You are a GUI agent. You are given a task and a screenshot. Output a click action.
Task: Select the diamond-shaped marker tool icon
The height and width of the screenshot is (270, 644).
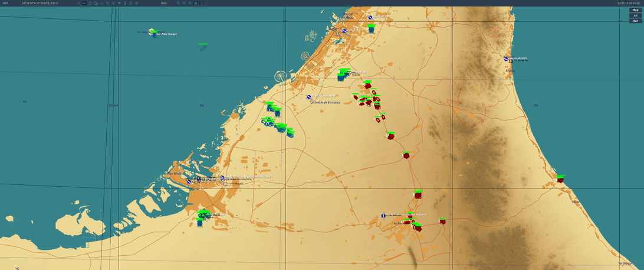(x=113, y=3)
